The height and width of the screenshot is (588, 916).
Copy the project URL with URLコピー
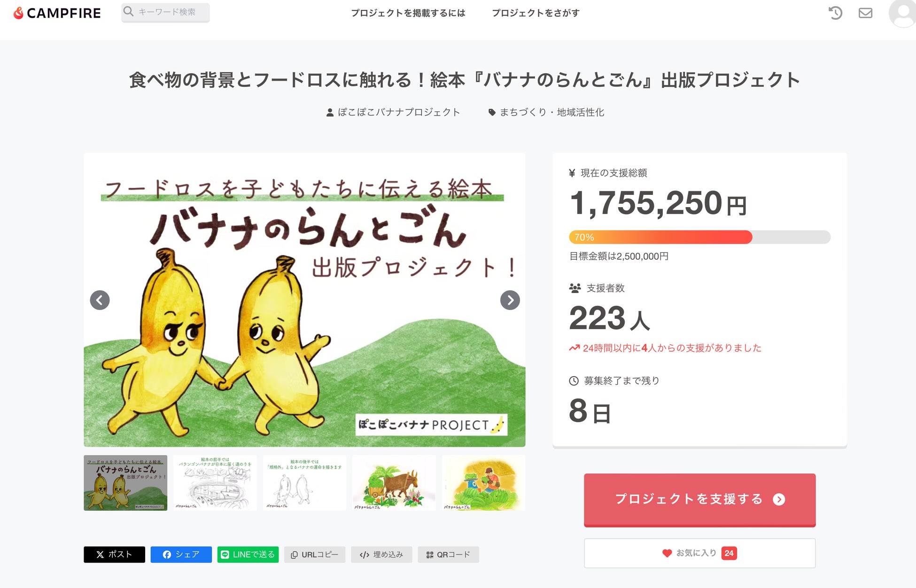pyautogui.click(x=315, y=555)
